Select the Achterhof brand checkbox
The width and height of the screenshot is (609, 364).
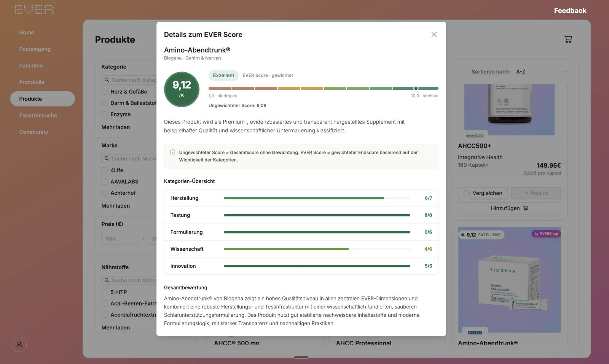click(104, 193)
